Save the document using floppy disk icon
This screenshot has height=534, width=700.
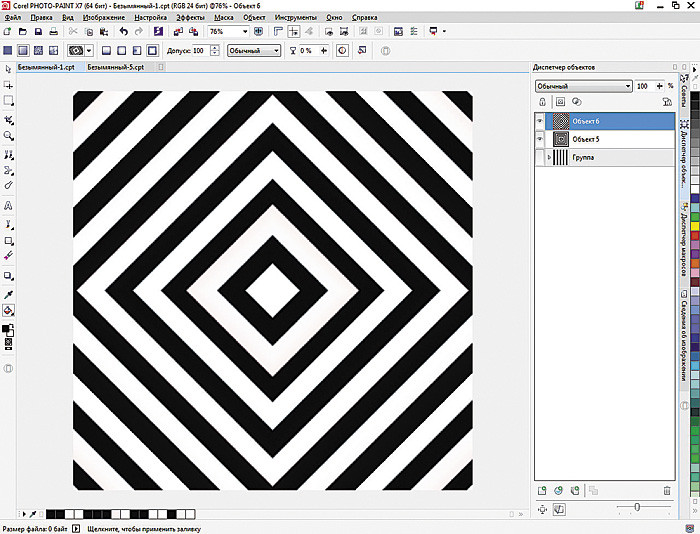pos(38,32)
